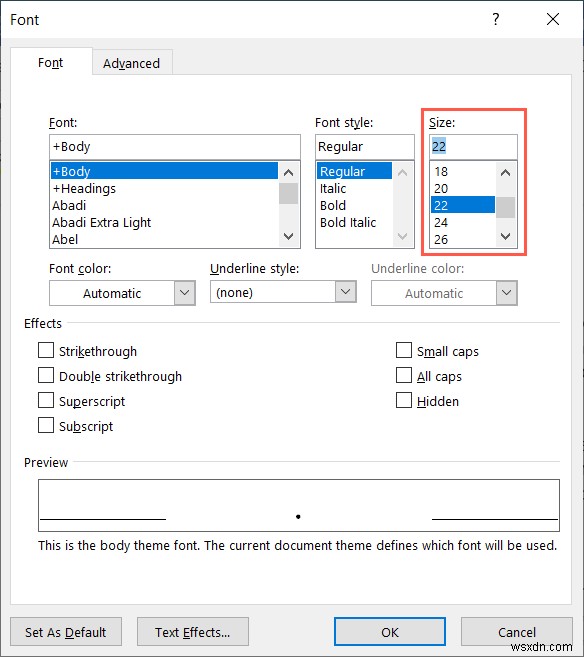The image size is (584, 657).
Task: Click size list scroll up arrow
Action: click(x=506, y=172)
